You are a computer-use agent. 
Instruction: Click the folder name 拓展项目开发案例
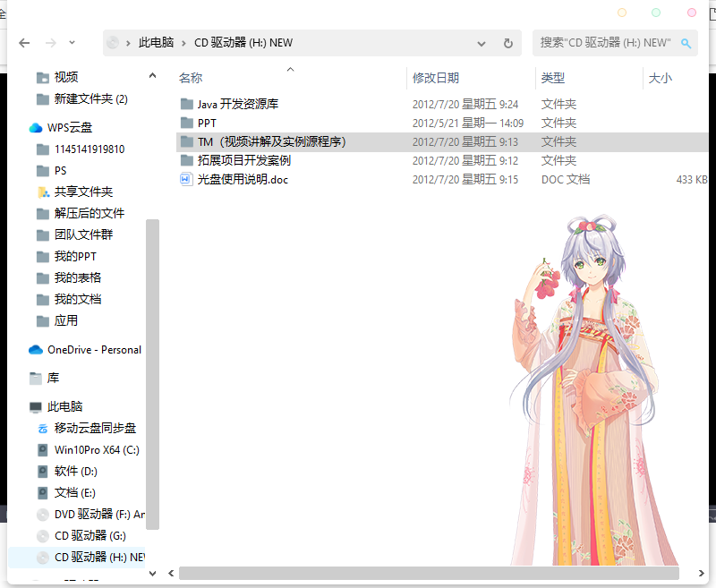[244, 160]
